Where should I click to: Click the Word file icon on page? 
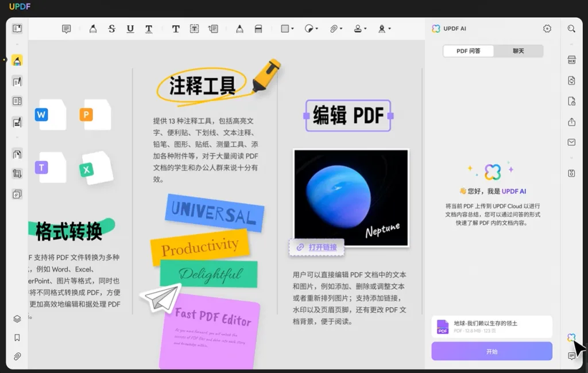point(51,115)
